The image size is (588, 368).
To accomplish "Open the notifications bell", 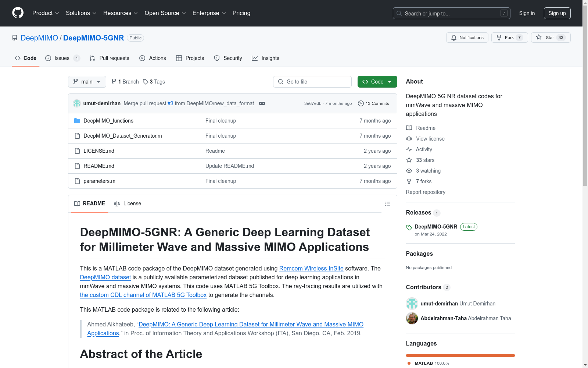I will pyautogui.click(x=454, y=38).
